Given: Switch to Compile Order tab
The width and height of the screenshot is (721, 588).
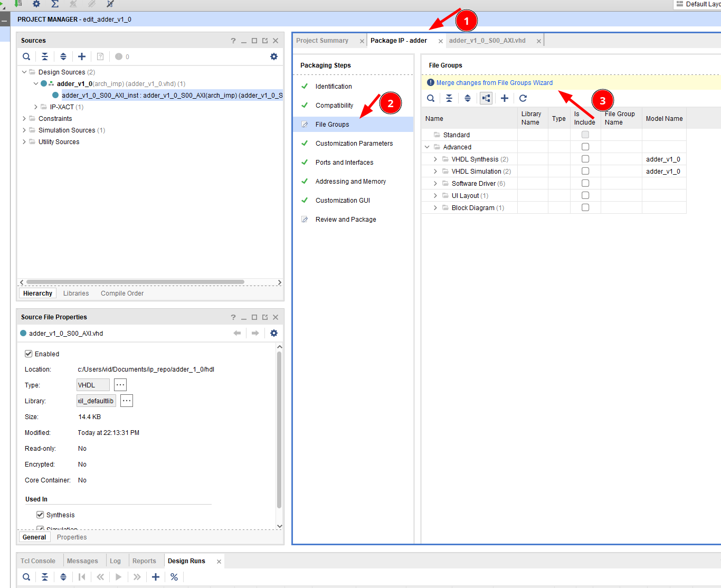Looking at the screenshot, I should point(122,293).
